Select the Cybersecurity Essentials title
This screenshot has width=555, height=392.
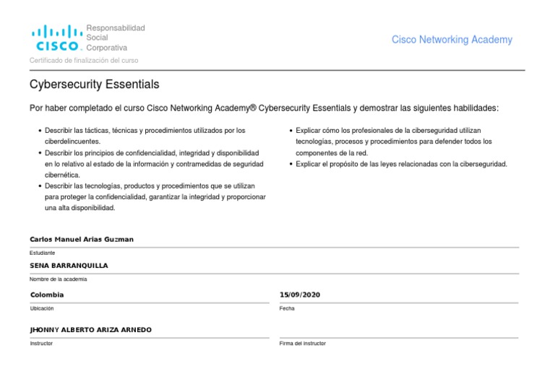[x=94, y=84]
